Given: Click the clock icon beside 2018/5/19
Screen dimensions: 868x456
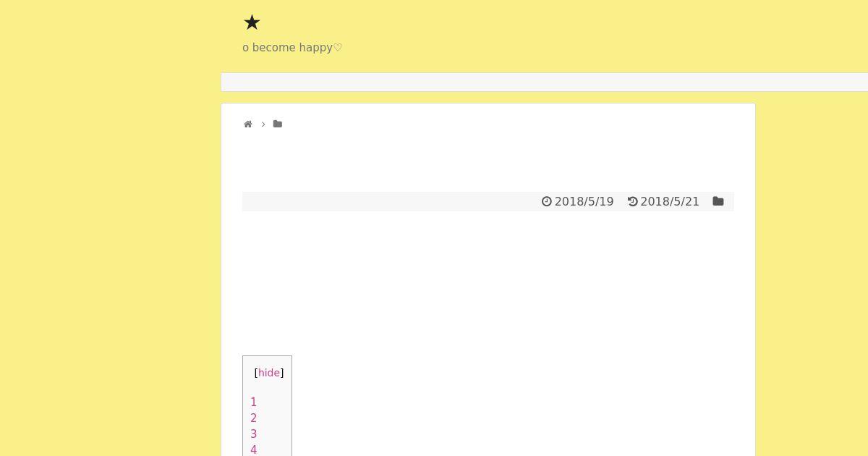Looking at the screenshot, I should [547, 201].
